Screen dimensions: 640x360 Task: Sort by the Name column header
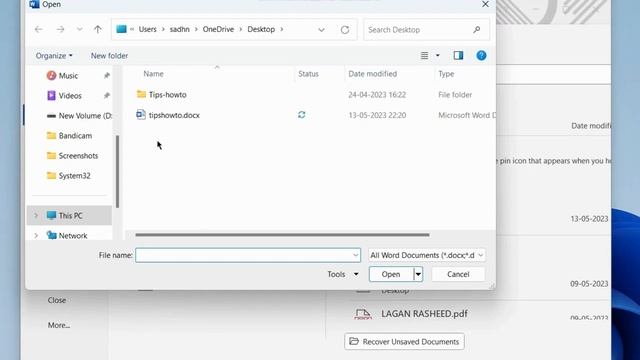coord(153,74)
